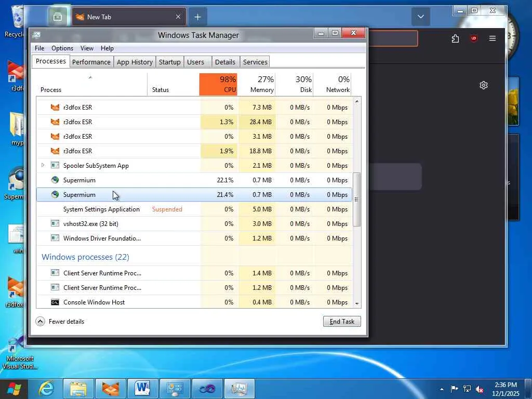Open the Performance tab

tap(91, 62)
